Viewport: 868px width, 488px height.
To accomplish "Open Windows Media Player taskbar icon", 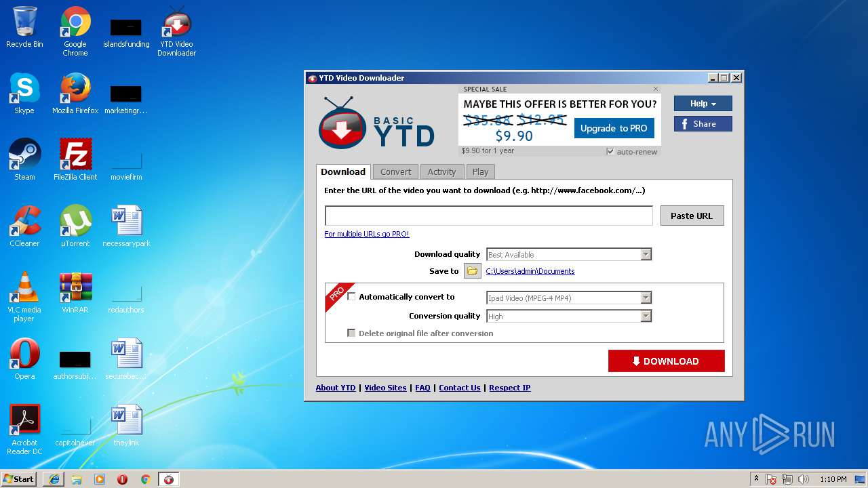I will pyautogui.click(x=100, y=479).
